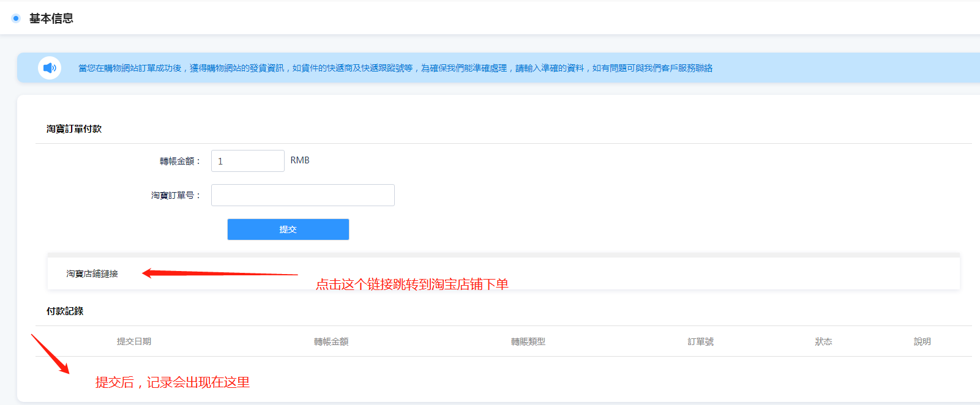Focus the 淘寶訂單号 input field
The height and width of the screenshot is (405, 980).
click(x=302, y=195)
